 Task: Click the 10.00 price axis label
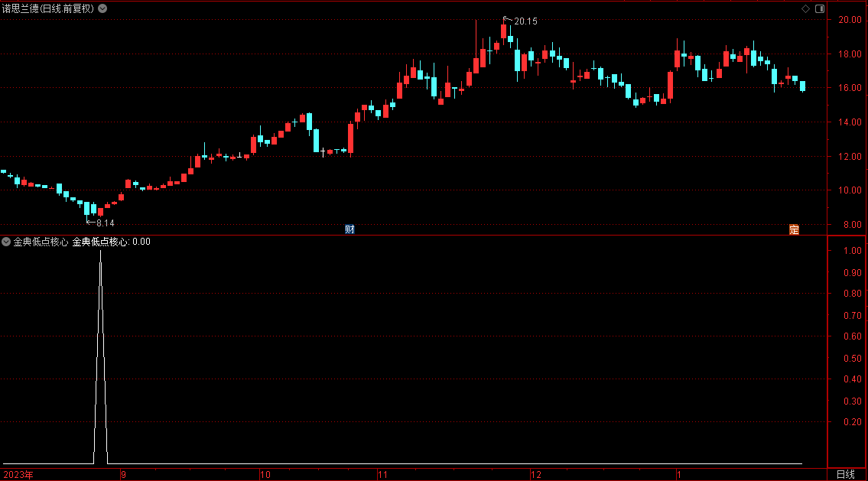click(850, 190)
